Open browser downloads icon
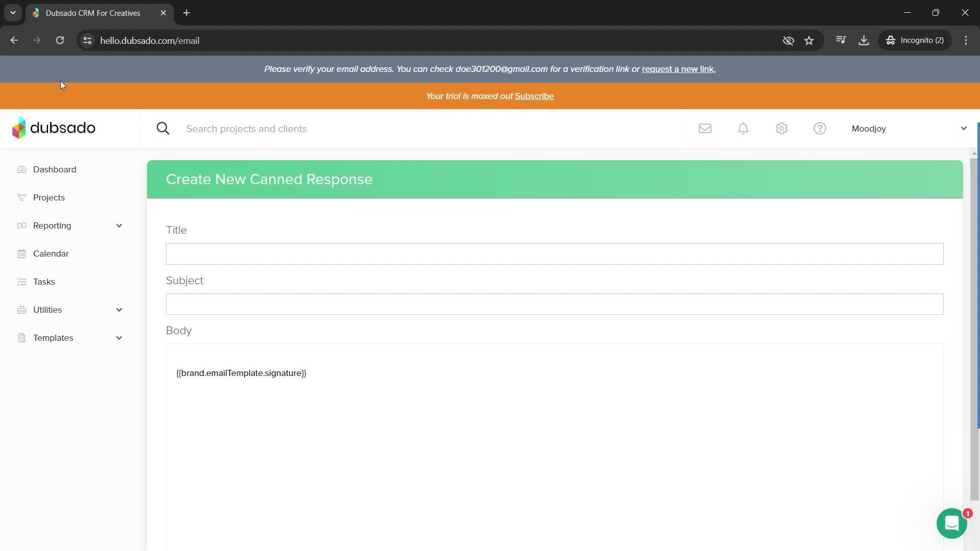Viewport: 980px width, 551px height. click(x=864, y=40)
